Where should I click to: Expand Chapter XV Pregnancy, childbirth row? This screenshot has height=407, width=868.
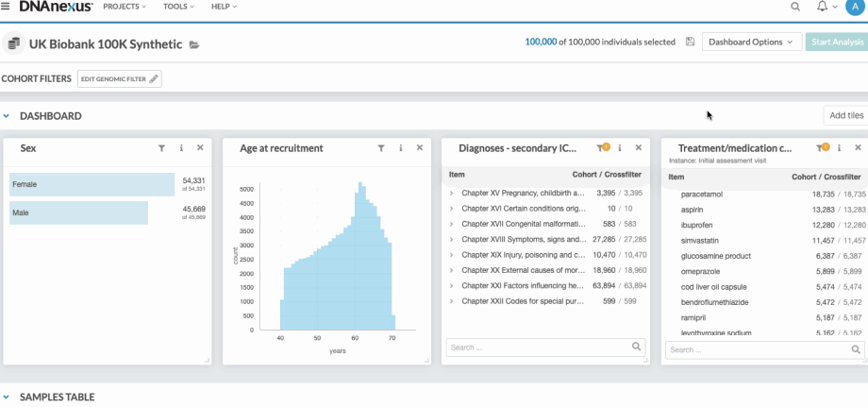pos(451,194)
